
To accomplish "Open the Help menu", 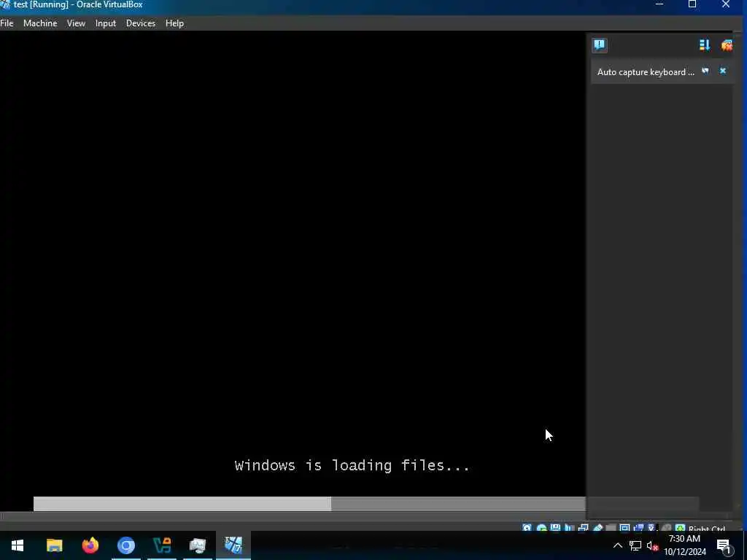I will (174, 23).
